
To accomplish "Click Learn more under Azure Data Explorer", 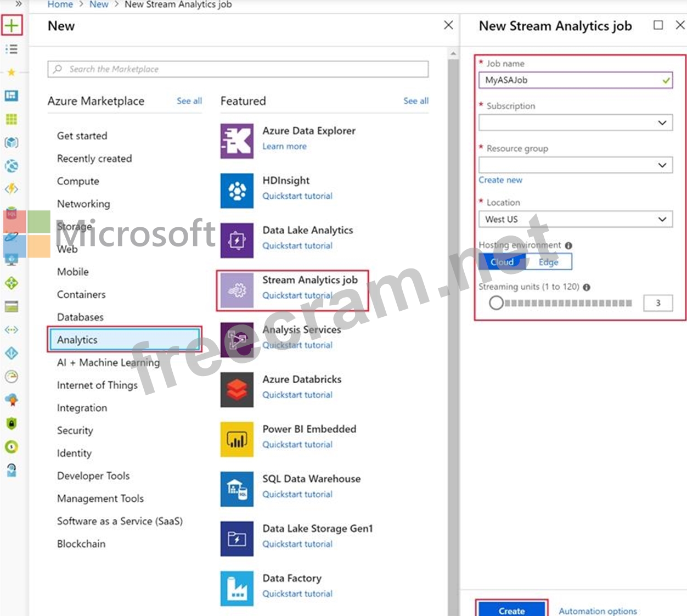I will pyautogui.click(x=284, y=147).
